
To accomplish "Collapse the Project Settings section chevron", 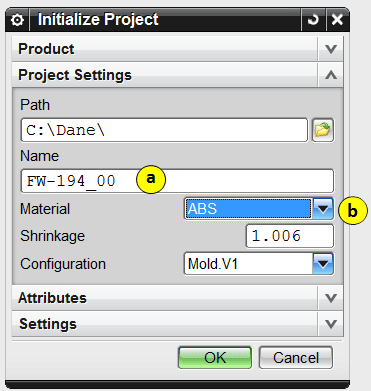I will click(331, 75).
